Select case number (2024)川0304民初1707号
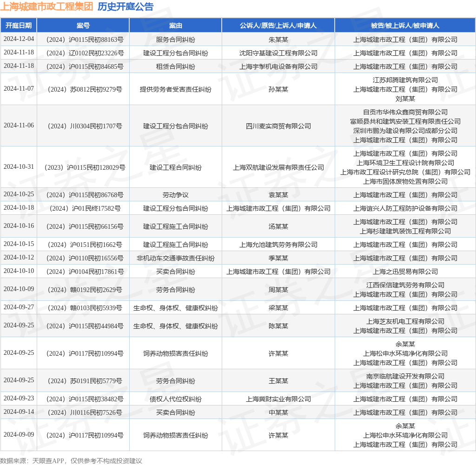The image size is (476, 465). 85,126
